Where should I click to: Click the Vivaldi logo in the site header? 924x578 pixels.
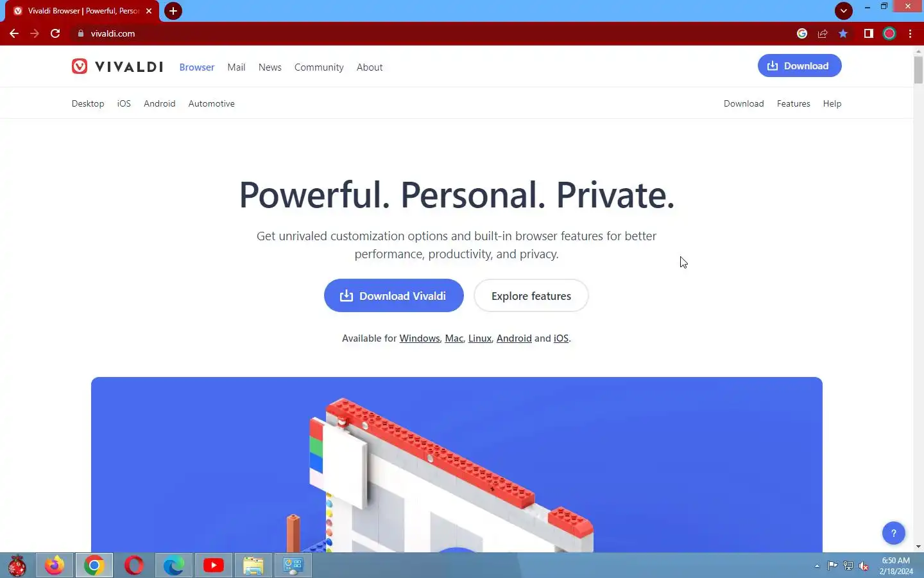click(117, 67)
